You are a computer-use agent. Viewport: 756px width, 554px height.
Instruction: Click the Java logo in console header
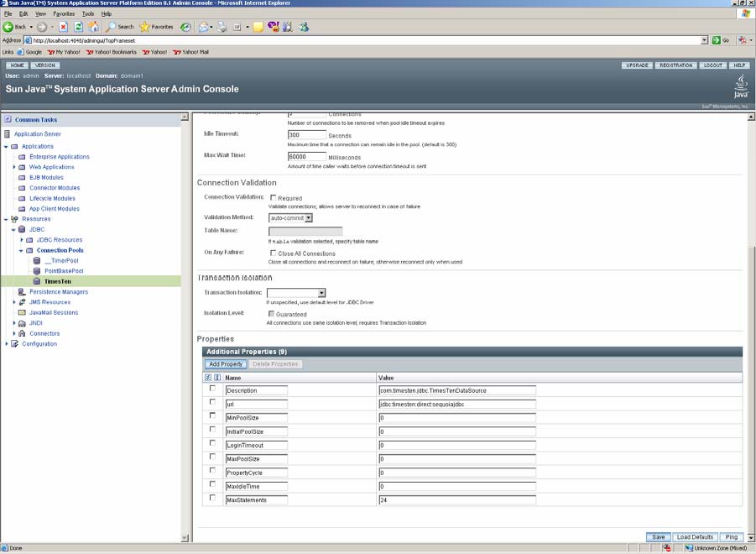(741, 86)
